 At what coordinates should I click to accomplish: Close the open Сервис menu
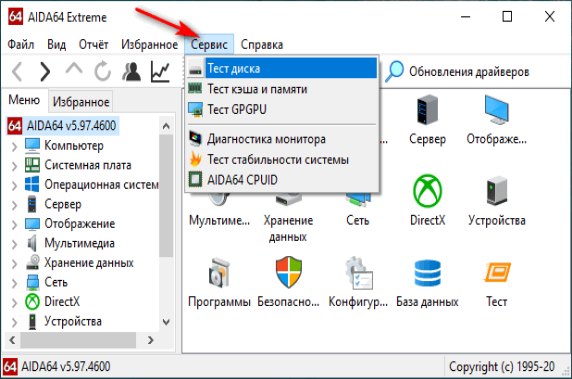pos(209,45)
